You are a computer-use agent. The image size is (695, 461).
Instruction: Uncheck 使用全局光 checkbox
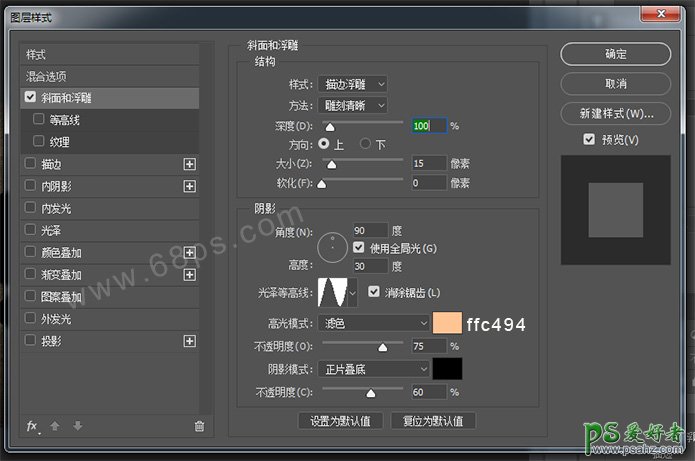point(359,247)
